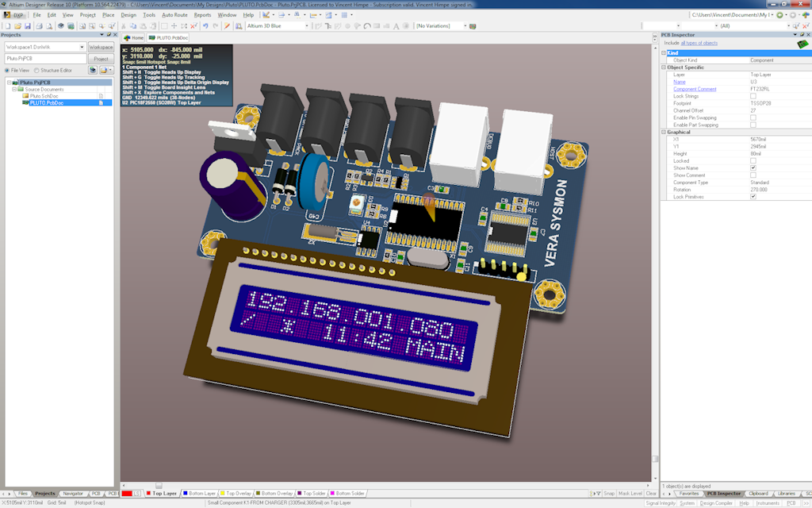
Task: Open the Design menu
Action: [128, 15]
